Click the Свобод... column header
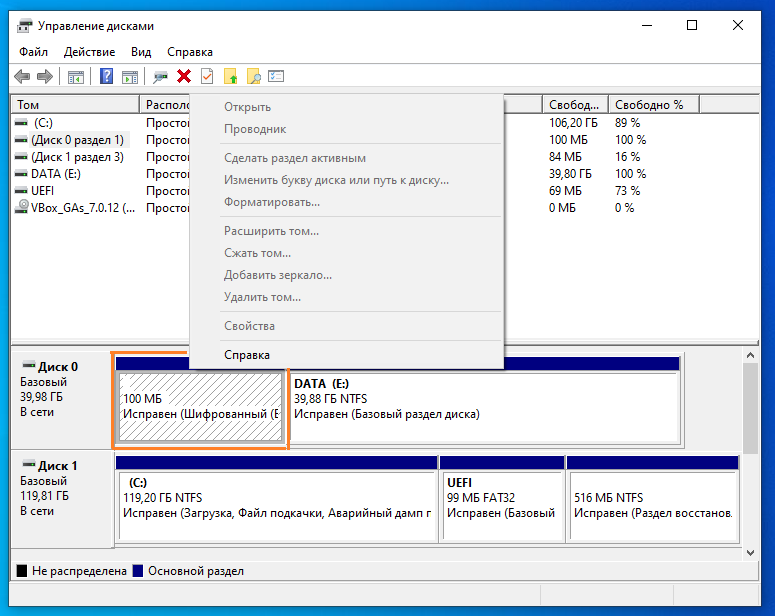The image size is (775, 616). (575, 105)
